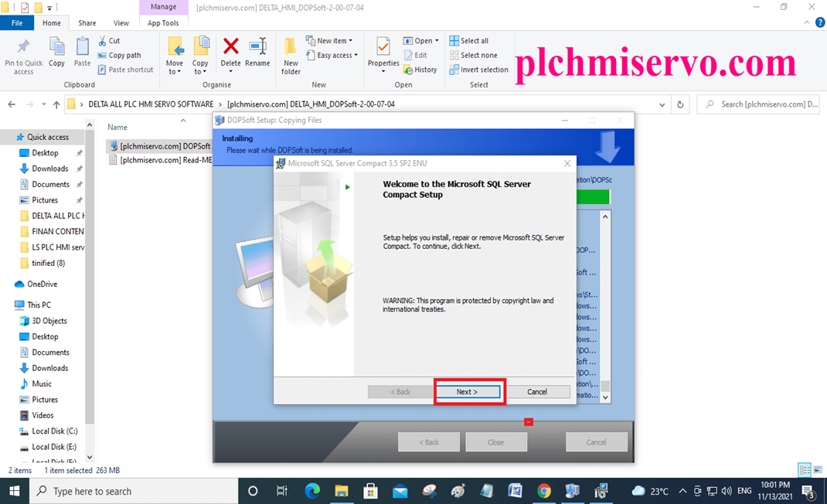Show hidden system tray icons

tap(682, 492)
